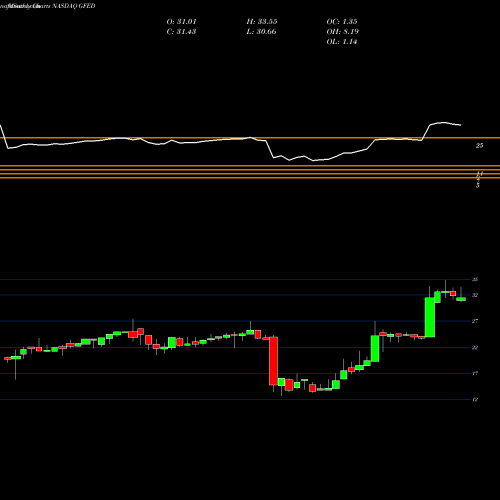Select the high value H: 33.55
The image size is (500, 500).
point(262,22)
